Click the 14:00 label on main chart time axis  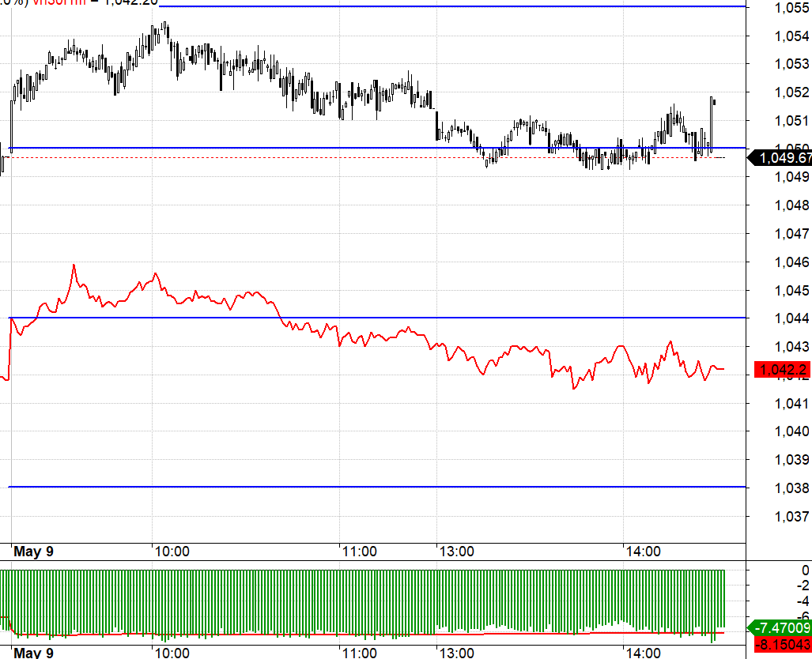tap(642, 552)
